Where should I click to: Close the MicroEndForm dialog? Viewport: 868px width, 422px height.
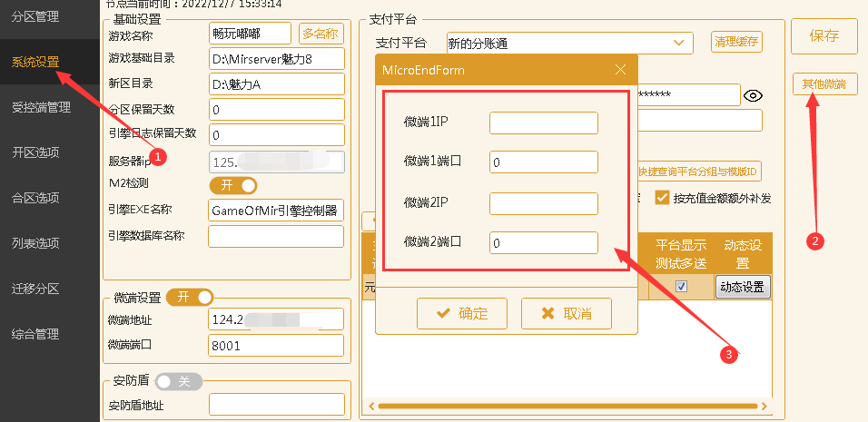(x=620, y=70)
